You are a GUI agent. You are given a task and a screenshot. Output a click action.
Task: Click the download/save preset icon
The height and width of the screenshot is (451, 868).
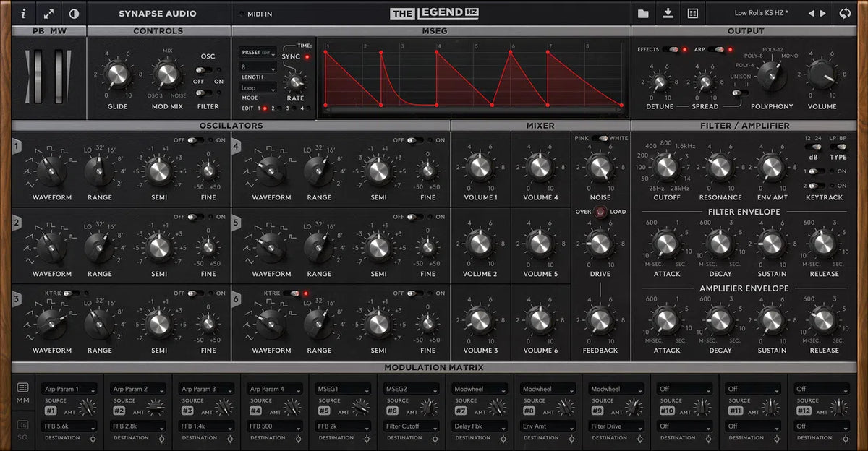pyautogui.click(x=668, y=12)
